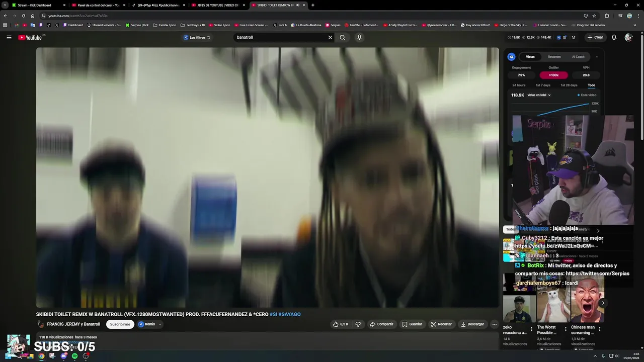
Task: Select the Todo range
Action: [x=591, y=85]
